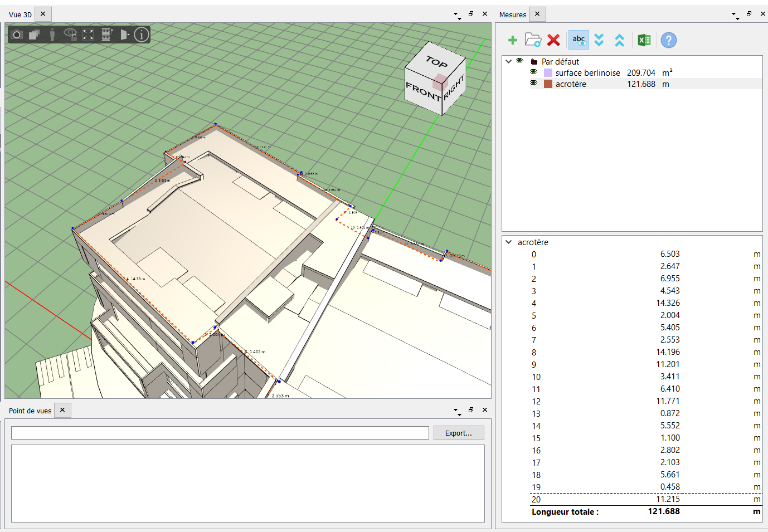Float the Mesures panel
Image resolution: width=768 pixels, height=532 pixels.
[749, 14]
